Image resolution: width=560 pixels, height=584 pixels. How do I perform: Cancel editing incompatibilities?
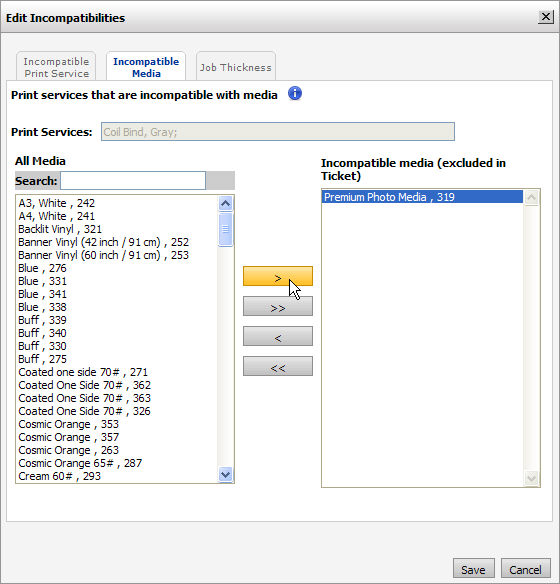(x=525, y=569)
